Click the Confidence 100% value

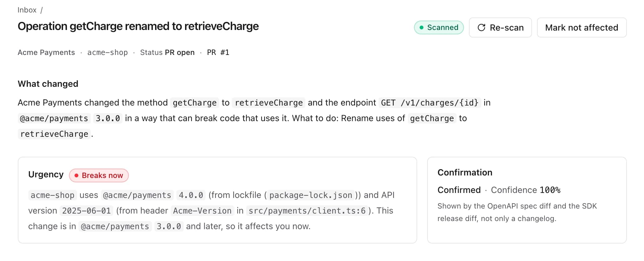526,190
